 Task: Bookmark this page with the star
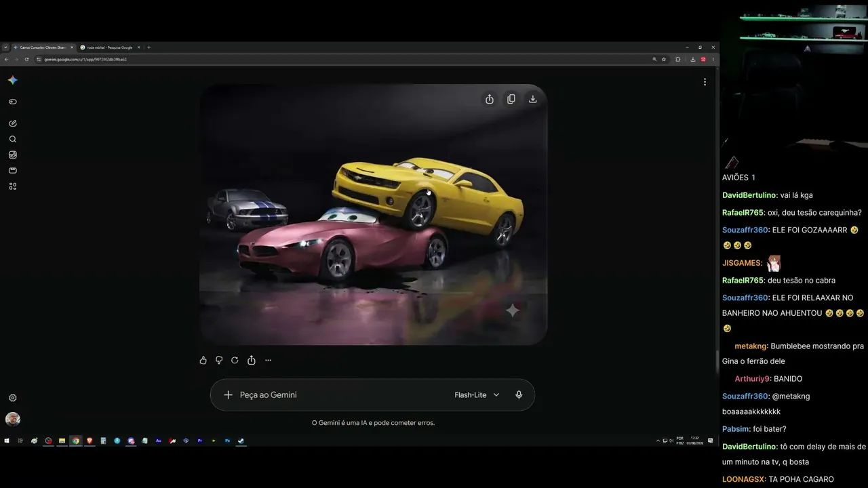tap(664, 59)
